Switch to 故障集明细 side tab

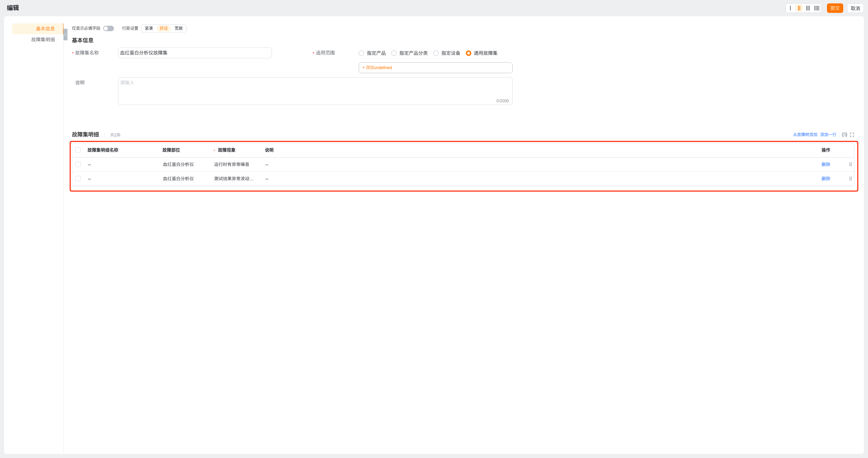click(43, 40)
